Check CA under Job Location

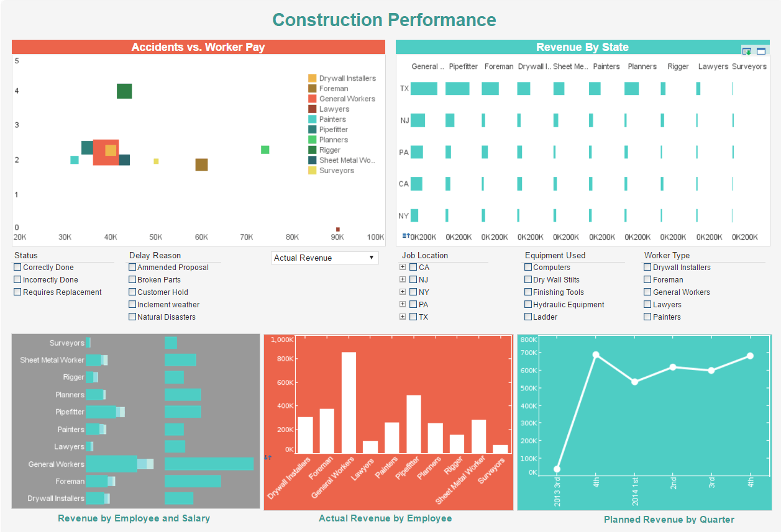[413, 267]
